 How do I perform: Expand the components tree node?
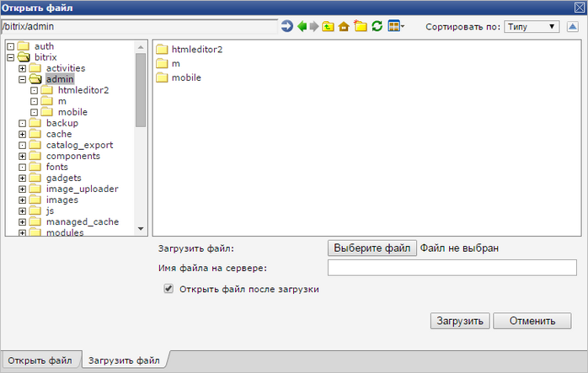pos(22,157)
